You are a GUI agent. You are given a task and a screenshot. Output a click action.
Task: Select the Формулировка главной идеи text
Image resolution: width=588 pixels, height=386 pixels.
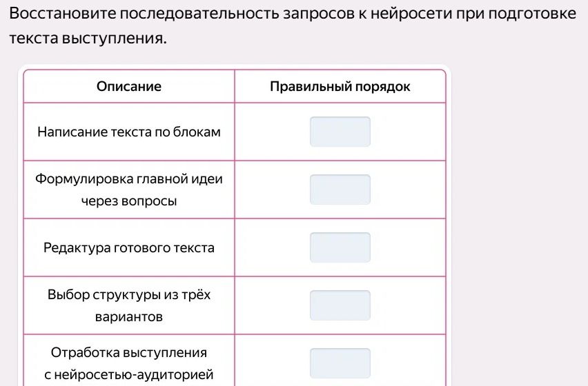pos(129,179)
